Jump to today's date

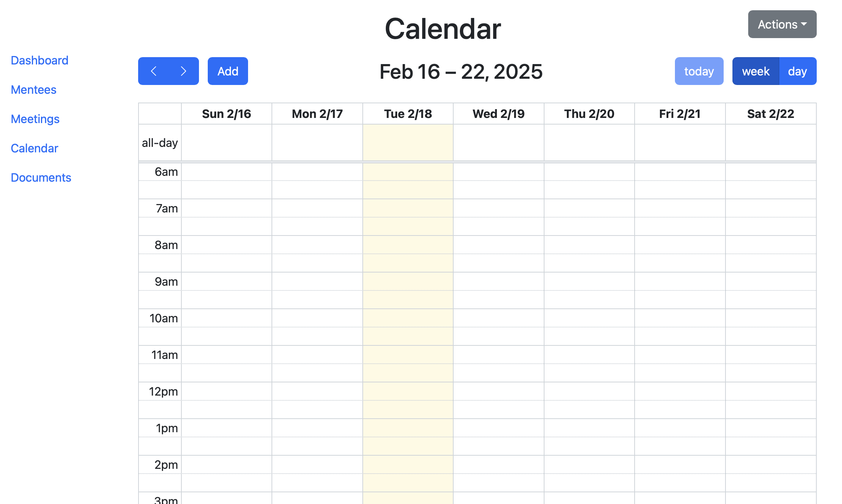699,71
